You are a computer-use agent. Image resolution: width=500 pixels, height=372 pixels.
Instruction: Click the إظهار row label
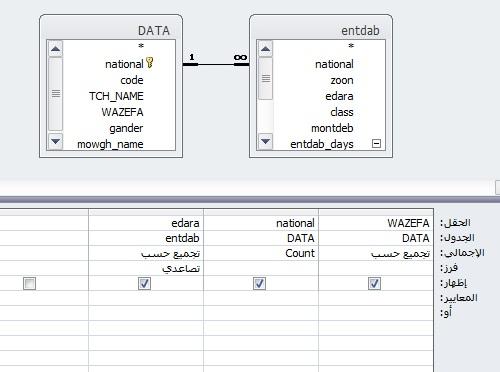click(453, 283)
